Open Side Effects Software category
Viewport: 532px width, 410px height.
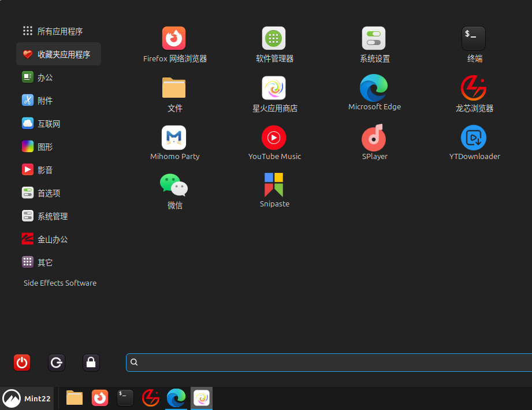point(59,283)
